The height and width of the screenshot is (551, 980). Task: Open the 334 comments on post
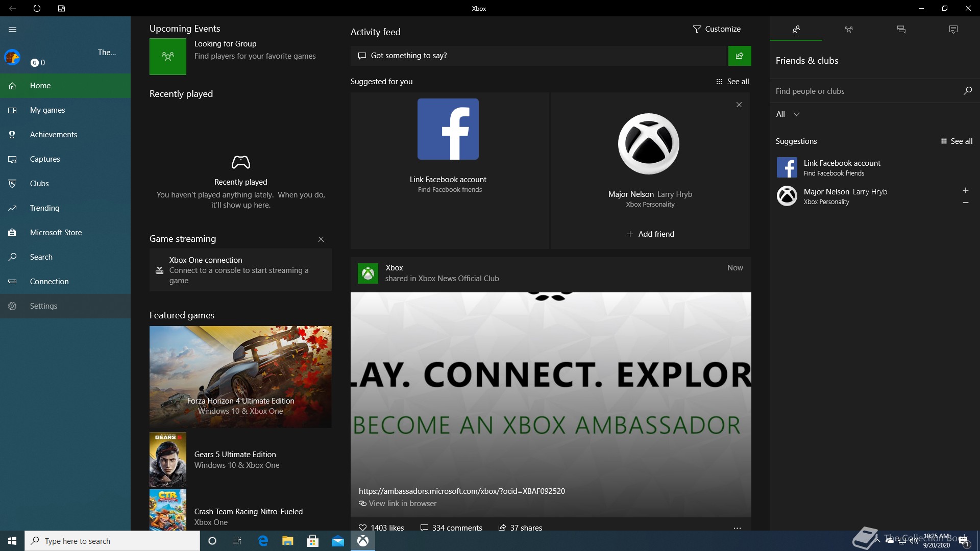[x=451, y=528]
